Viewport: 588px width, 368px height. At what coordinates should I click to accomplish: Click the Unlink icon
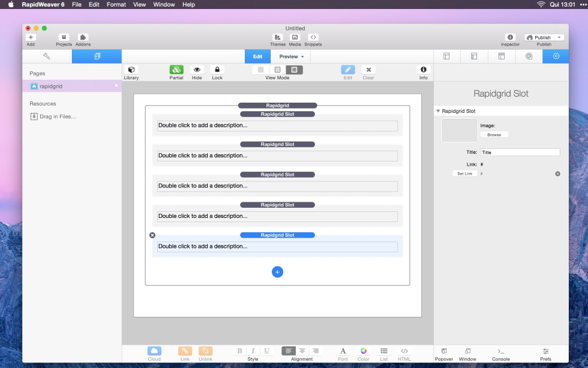click(x=205, y=351)
